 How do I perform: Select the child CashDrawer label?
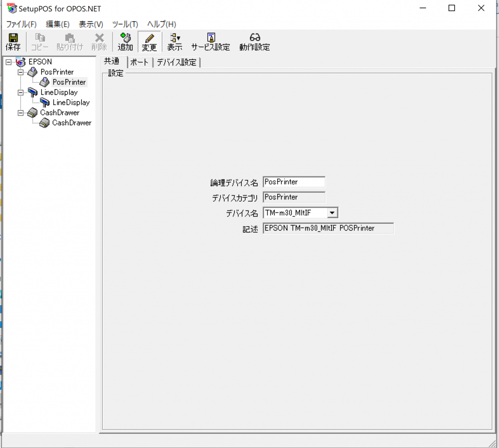tap(72, 123)
